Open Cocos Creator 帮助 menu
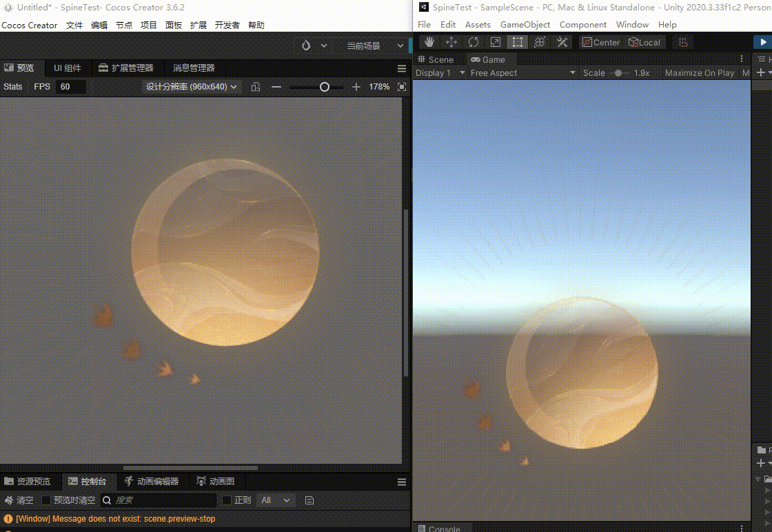The width and height of the screenshot is (772, 532). [256, 25]
